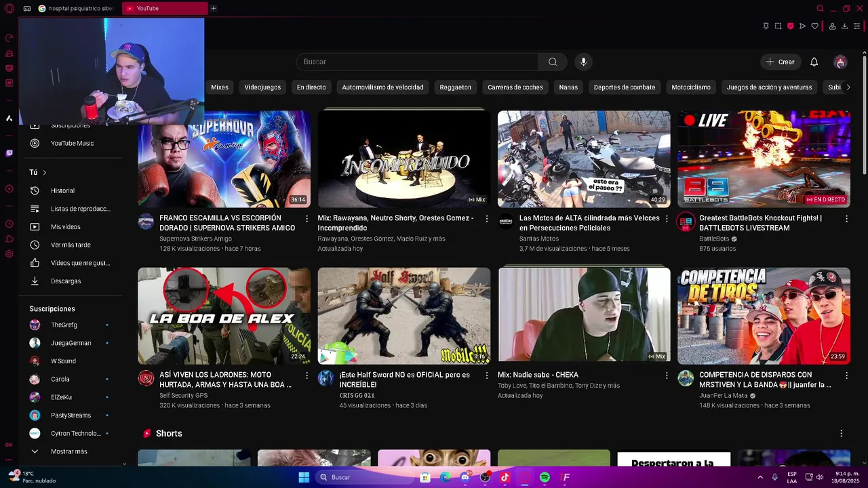Select the Mixes filter chip
This screenshot has width=868, height=488.
(x=219, y=87)
